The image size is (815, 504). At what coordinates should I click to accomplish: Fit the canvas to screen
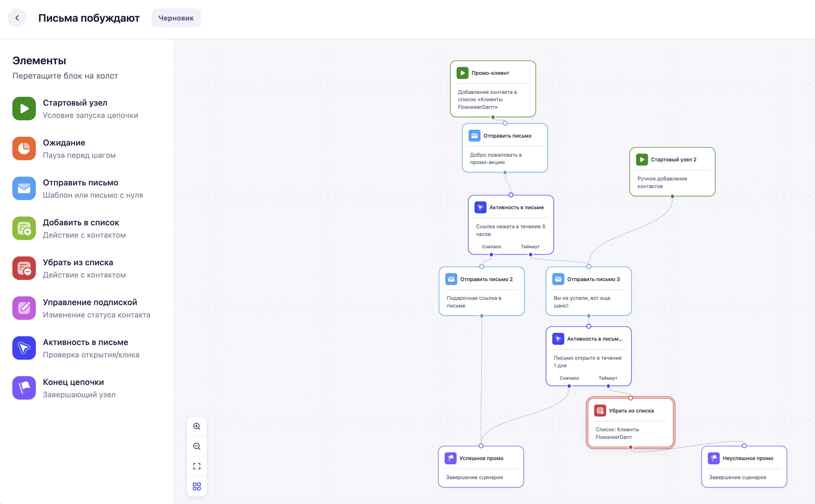[197, 466]
